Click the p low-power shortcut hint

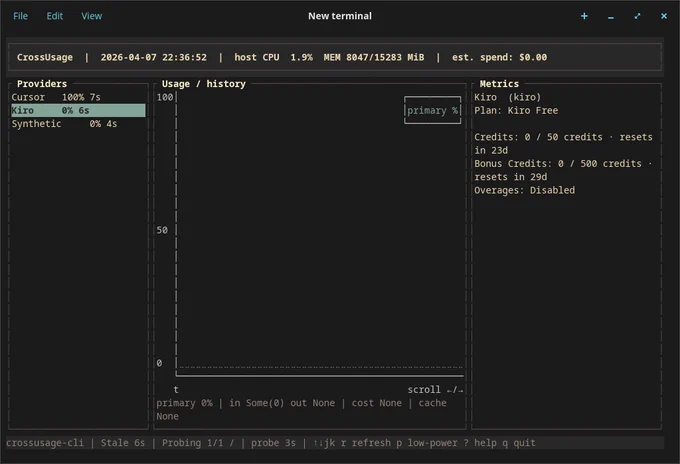pyautogui.click(x=427, y=443)
